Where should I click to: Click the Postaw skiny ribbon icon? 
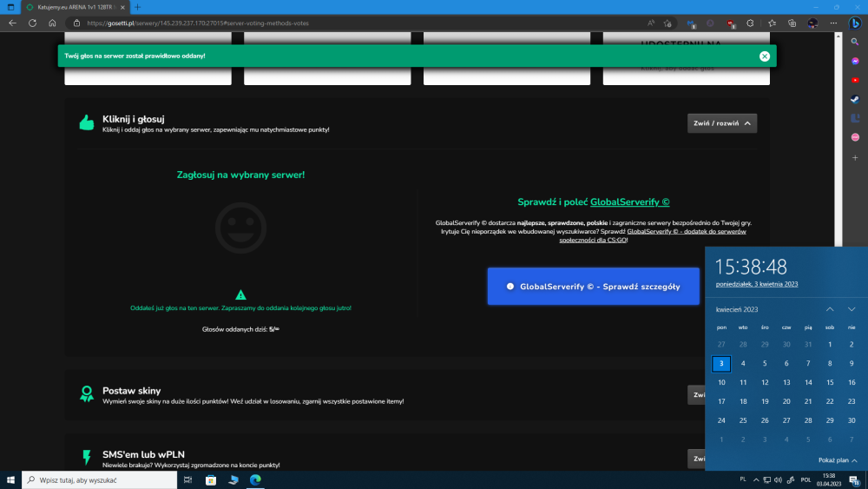coord(86,394)
